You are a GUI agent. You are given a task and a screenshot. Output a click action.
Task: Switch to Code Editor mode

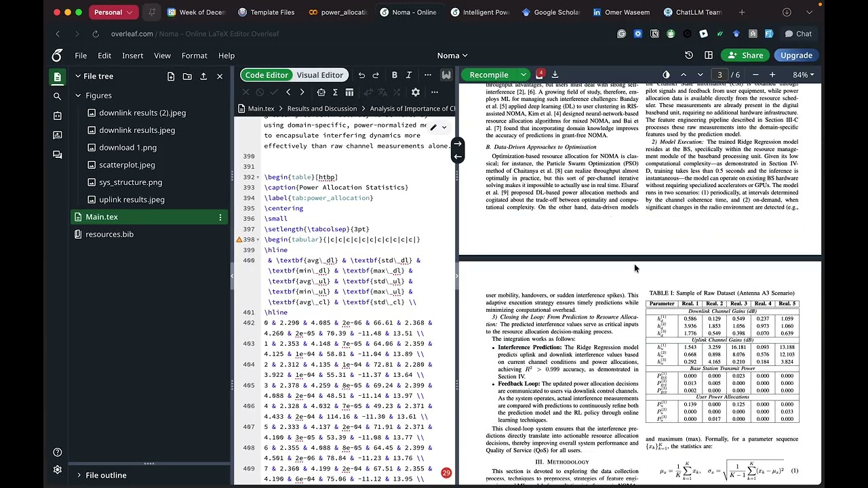(x=267, y=75)
